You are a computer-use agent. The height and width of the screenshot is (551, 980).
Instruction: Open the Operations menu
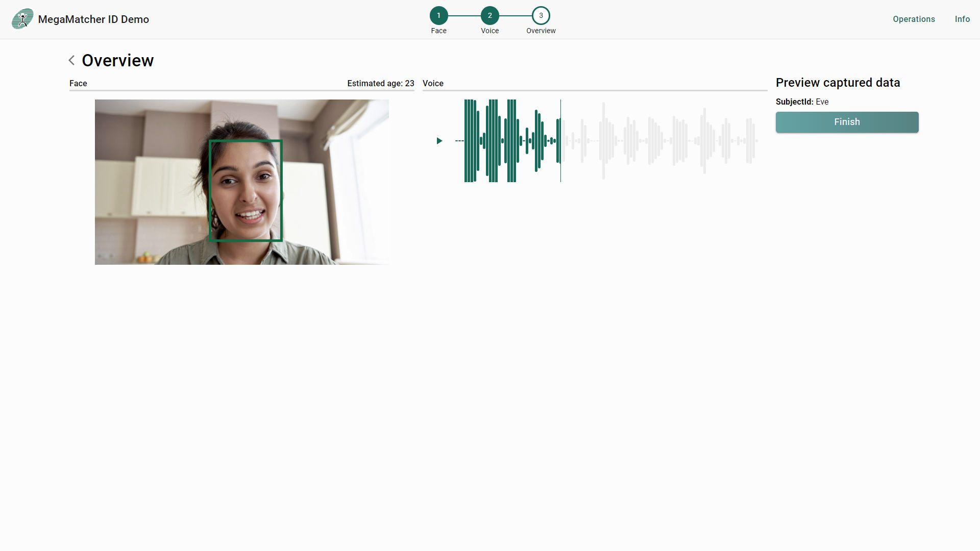tap(914, 19)
